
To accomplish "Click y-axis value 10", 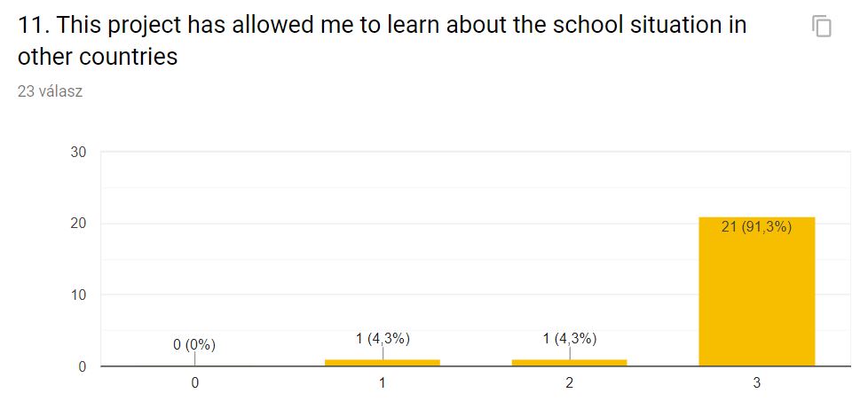I will click(x=78, y=295).
